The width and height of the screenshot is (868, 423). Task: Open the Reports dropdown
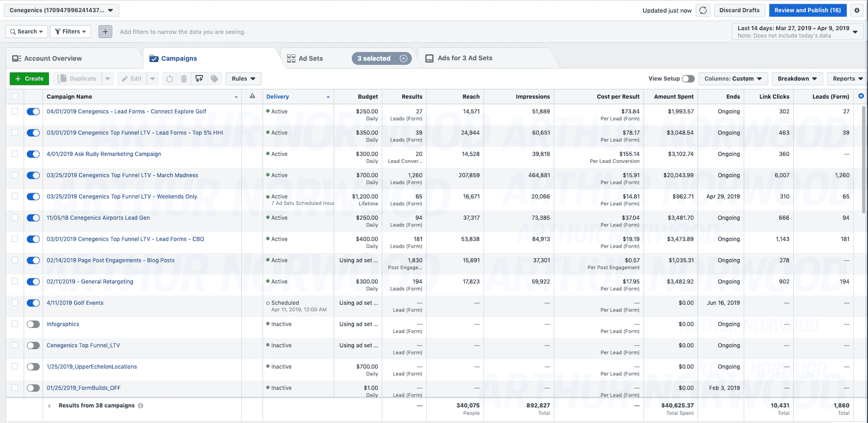(847, 79)
